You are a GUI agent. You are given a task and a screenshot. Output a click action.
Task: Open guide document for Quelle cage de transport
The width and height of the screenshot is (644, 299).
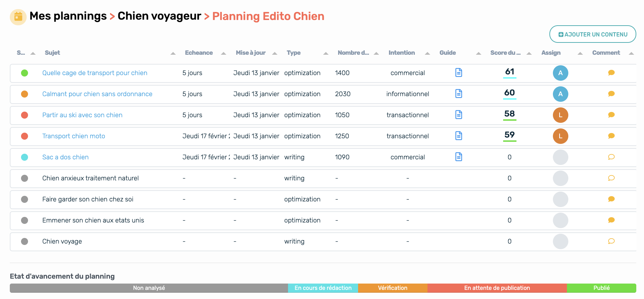[x=459, y=73]
